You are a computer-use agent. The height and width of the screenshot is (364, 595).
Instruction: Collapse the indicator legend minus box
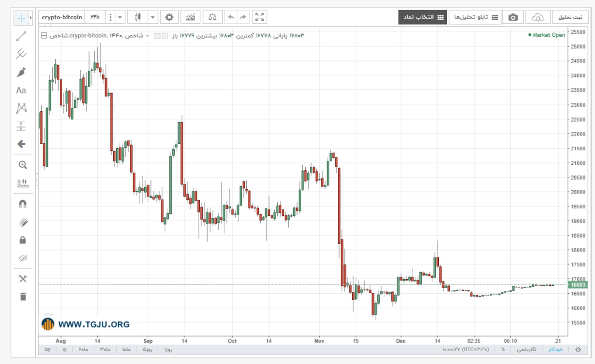[44, 35]
